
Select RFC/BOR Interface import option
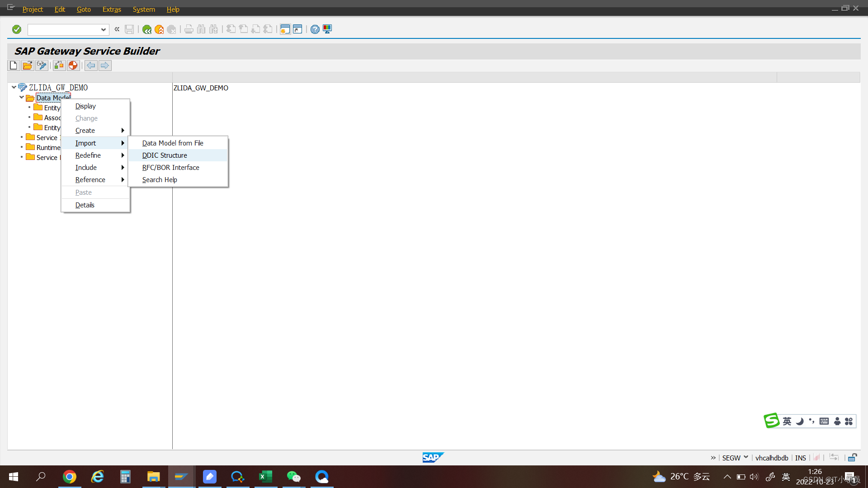(178, 168)
